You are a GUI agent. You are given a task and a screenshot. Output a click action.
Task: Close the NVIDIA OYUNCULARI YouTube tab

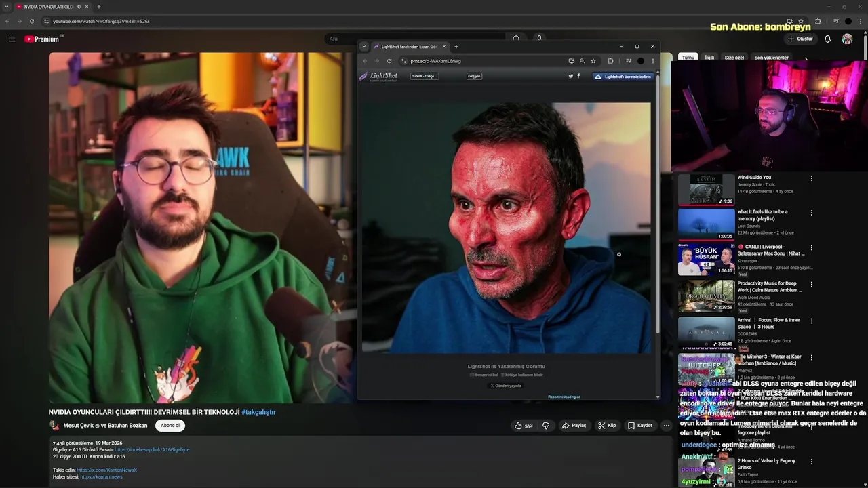[x=87, y=7]
